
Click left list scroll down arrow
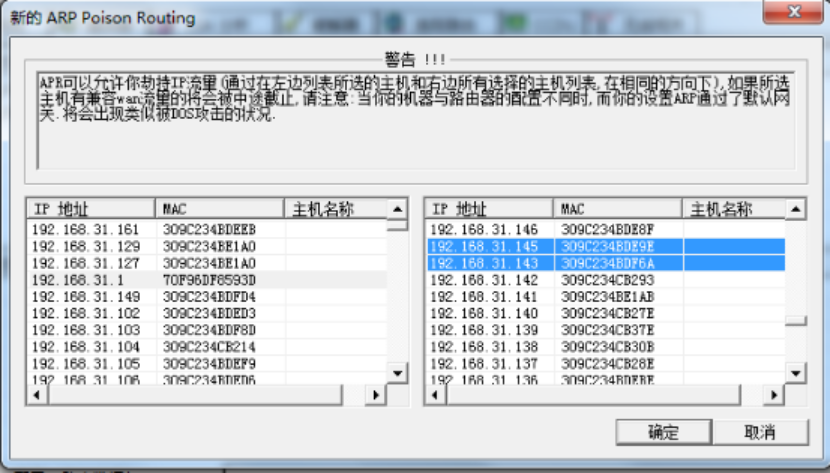tap(397, 373)
